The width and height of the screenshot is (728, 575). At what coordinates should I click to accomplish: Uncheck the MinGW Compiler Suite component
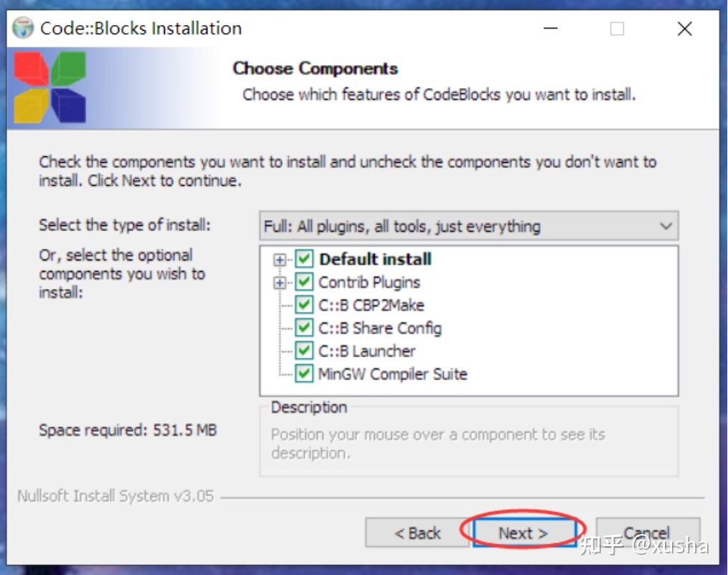coord(305,374)
